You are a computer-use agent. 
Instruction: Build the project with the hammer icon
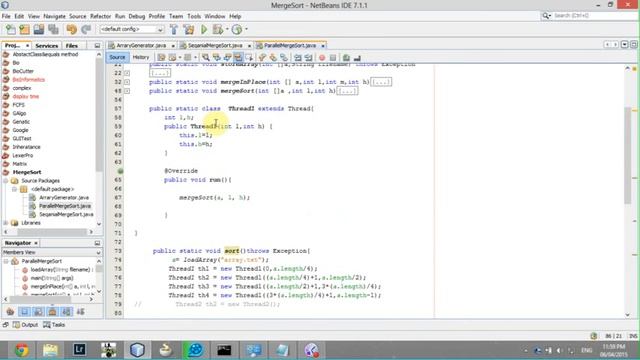[174, 29]
